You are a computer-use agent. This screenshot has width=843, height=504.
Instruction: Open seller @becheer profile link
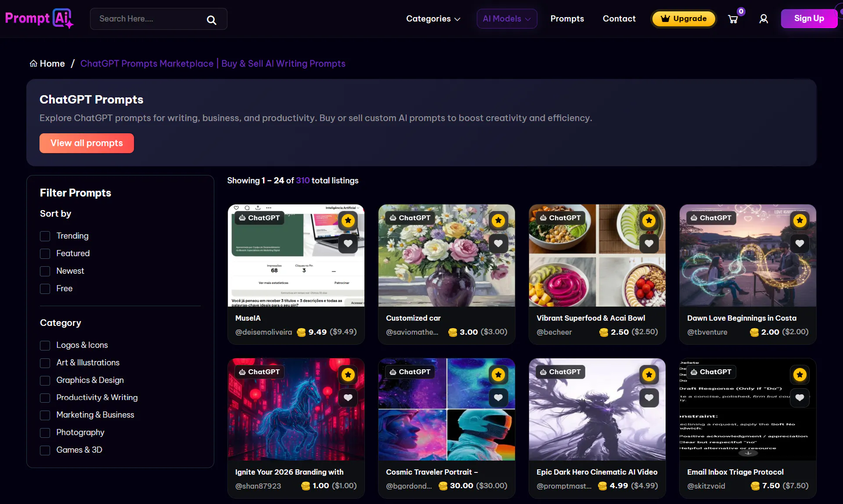coord(554,332)
